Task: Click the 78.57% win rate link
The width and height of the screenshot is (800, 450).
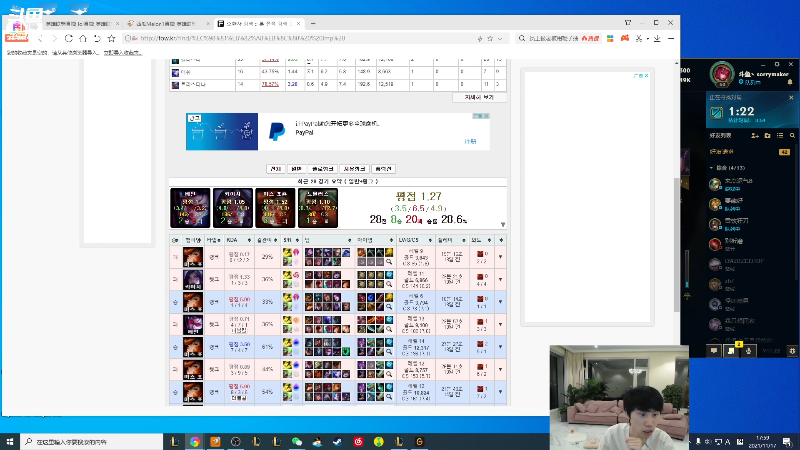Action: pos(270,84)
